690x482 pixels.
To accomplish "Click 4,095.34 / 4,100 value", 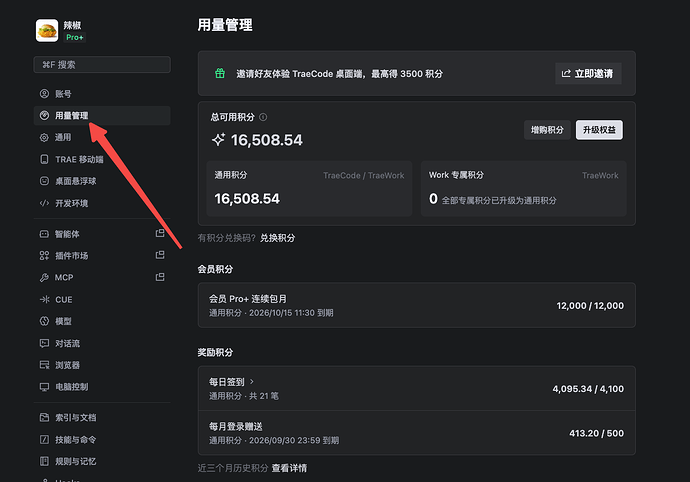I will [x=588, y=389].
